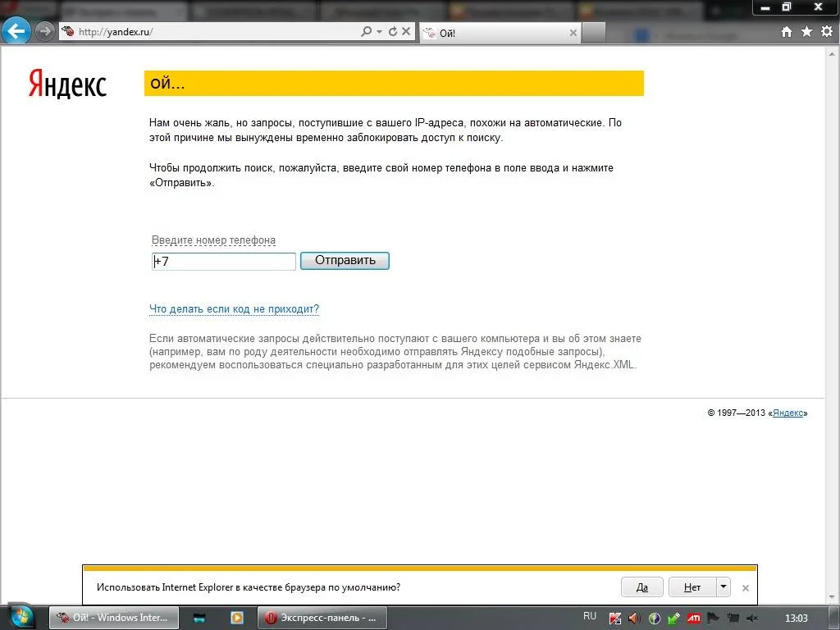
Task: Follow the Яндекс copyright link
Action: coord(788,413)
